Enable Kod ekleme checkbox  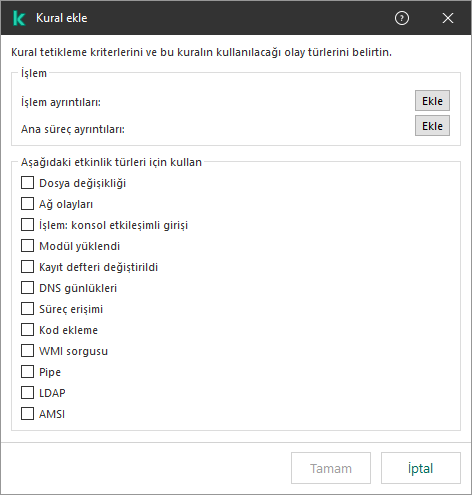[27, 330]
